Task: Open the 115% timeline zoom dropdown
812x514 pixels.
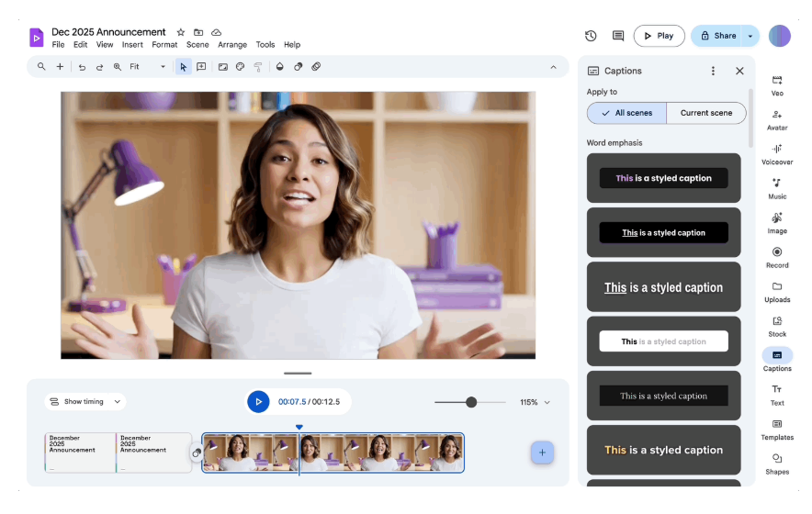Action: (x=535, y=402)
